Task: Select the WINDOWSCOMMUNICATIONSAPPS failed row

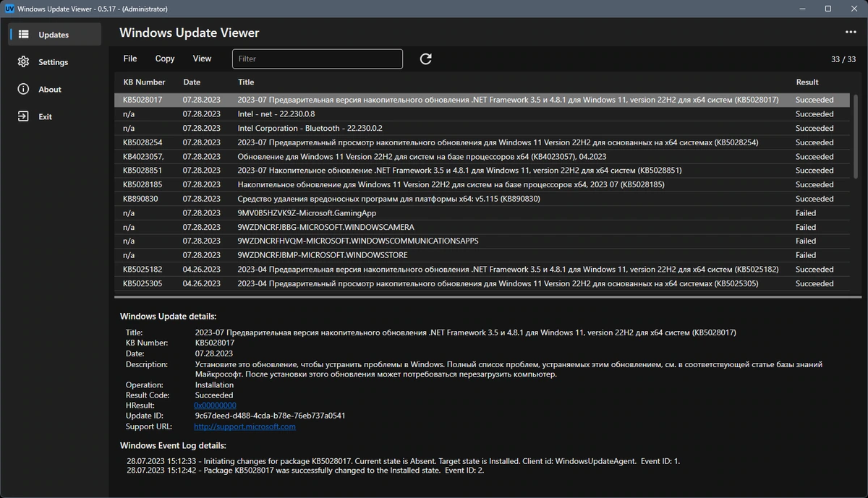Action: click(482, 241)
